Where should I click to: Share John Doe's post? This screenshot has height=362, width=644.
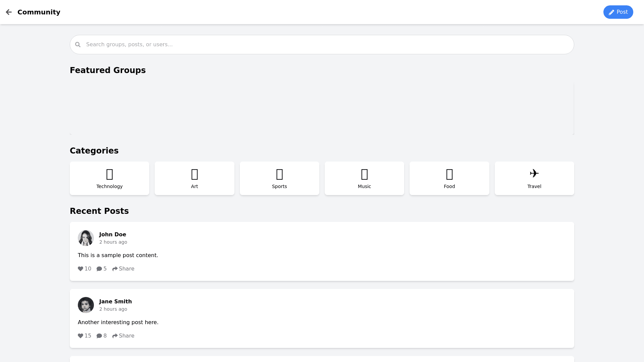[123, 269]
